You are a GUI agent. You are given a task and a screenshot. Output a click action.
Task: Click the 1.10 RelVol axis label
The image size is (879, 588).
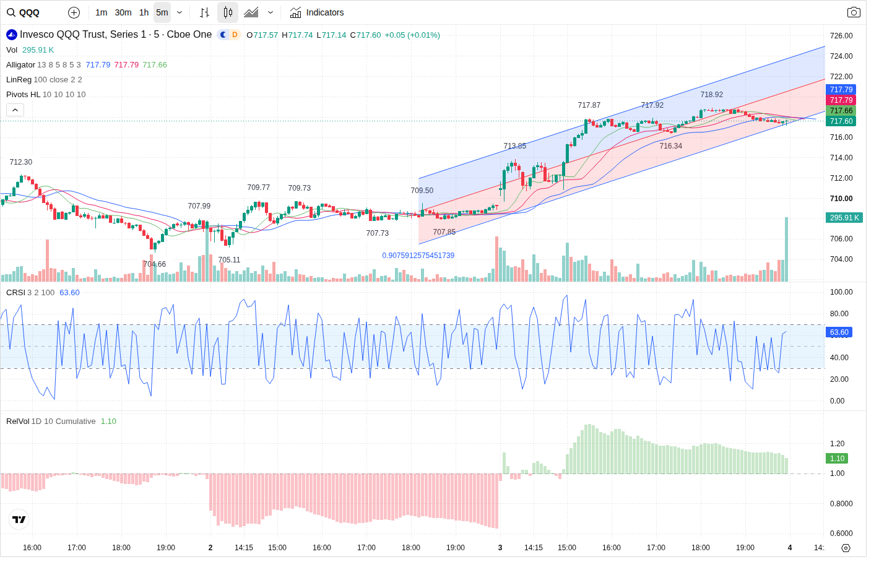[837, 459]
